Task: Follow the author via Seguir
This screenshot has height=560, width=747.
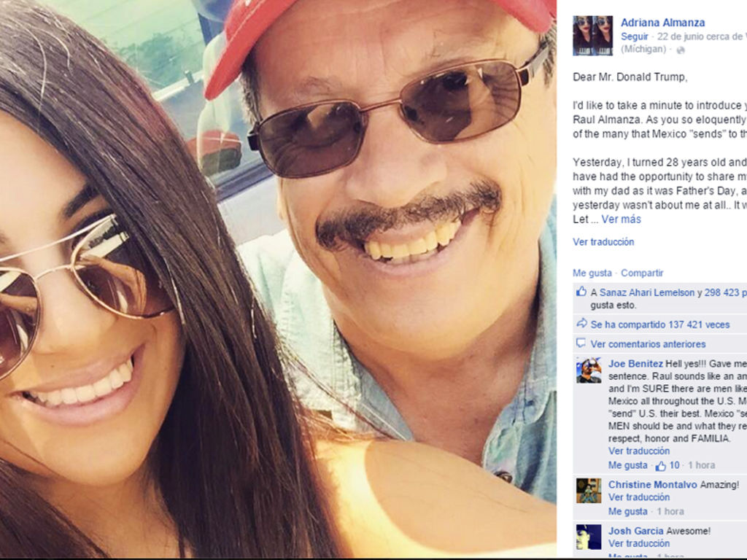Action: [635, 36]
